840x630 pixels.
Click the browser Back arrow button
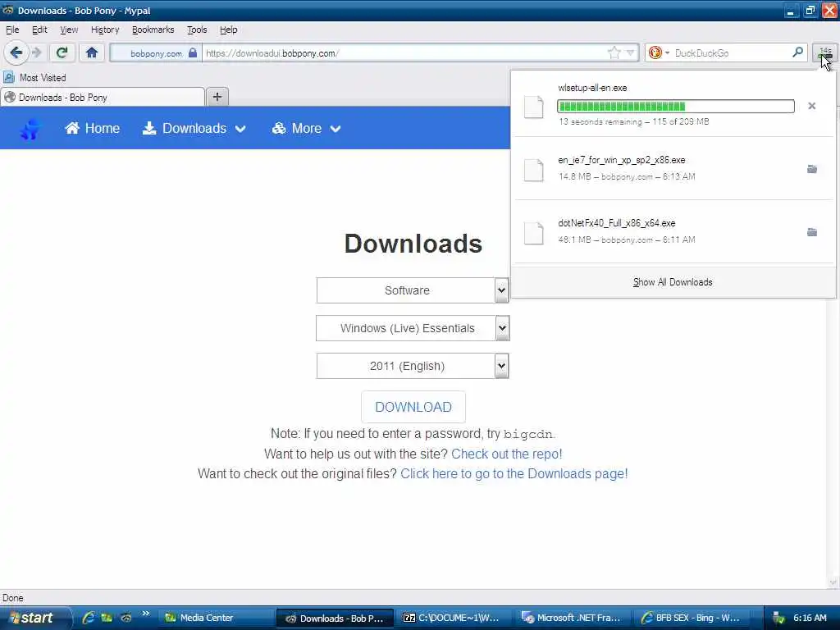(16, 52)
